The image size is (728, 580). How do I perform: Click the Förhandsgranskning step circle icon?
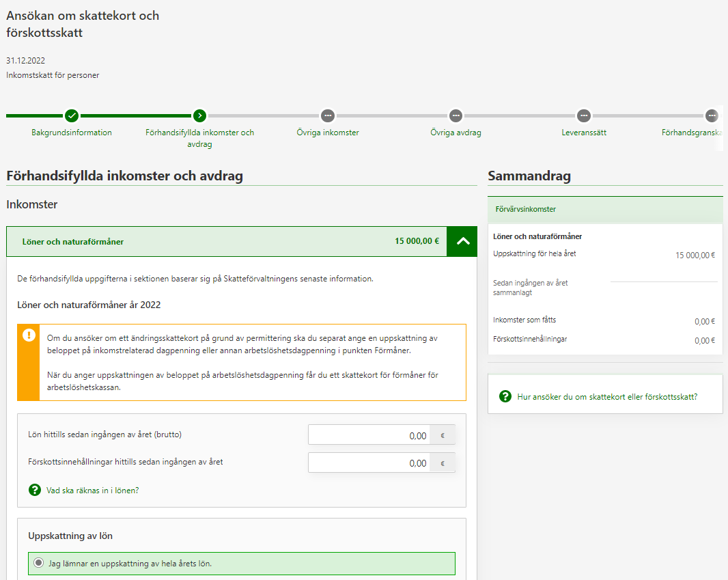click(x=712, y=115)
